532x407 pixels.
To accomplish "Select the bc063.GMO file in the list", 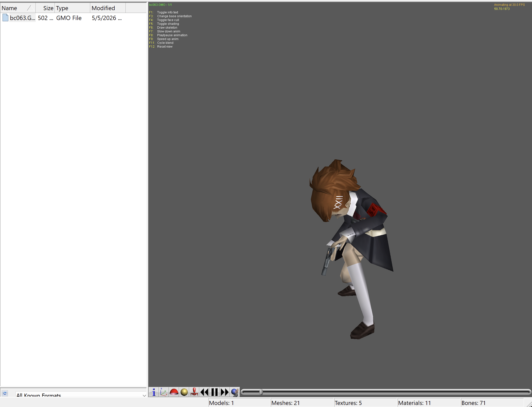I will click(x=23, y=18).
